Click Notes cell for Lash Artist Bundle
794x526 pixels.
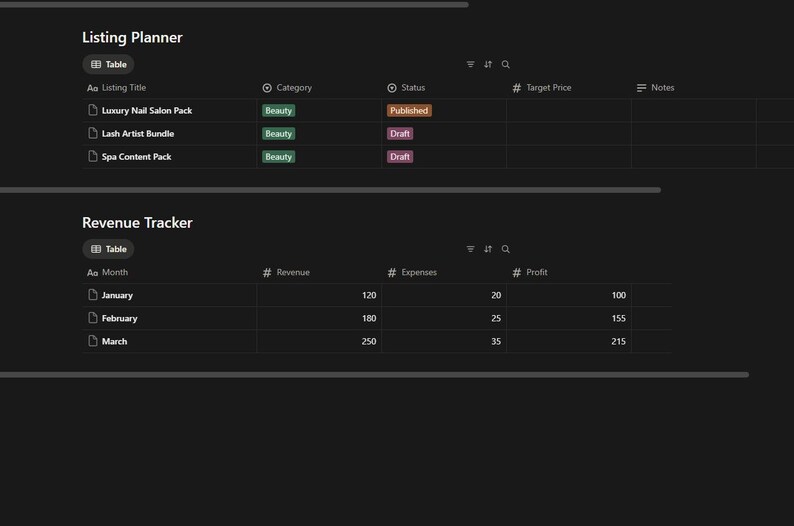tap(694, 134)
